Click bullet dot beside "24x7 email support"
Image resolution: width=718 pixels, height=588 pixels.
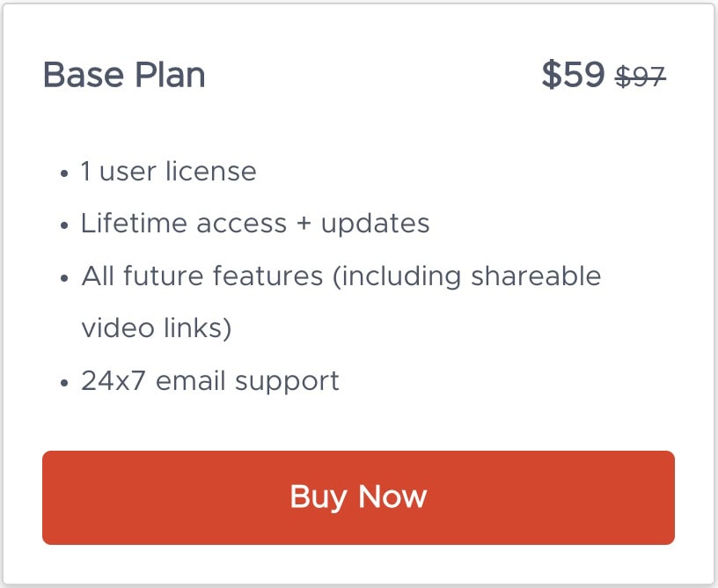(64, 384)
